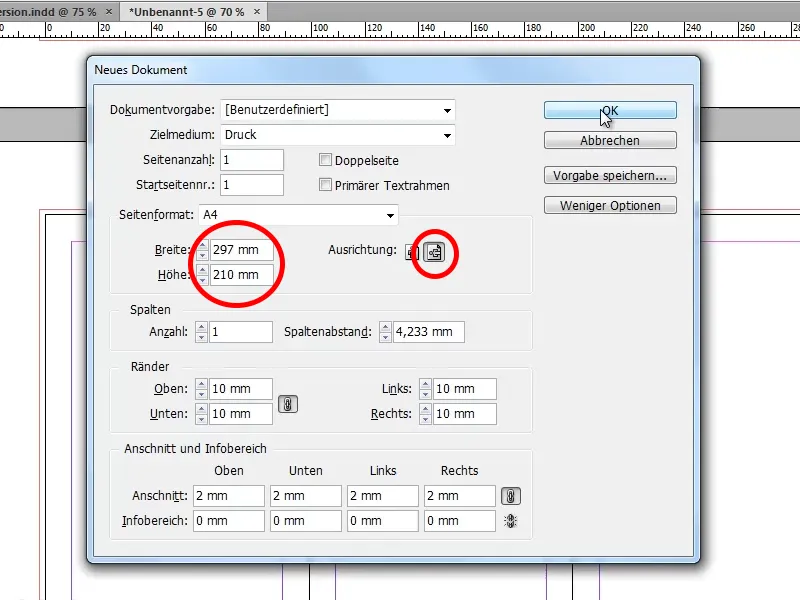Click the Infobereich Links field

point(383,521)
